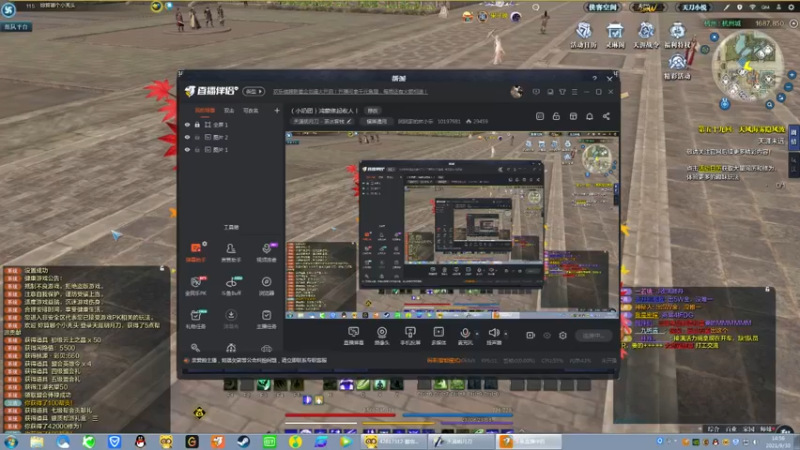Start recording with camera record icon

coord(531,335)
